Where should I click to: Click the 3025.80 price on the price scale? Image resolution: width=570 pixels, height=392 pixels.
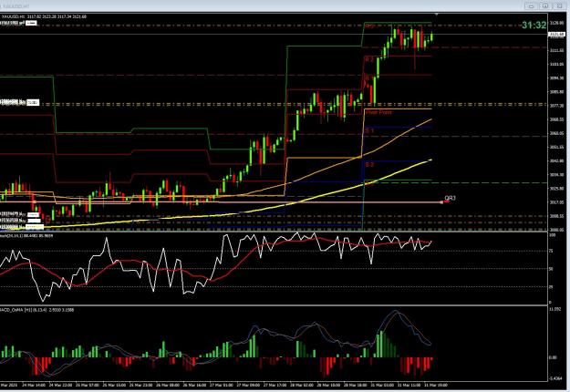click(557, 189)
